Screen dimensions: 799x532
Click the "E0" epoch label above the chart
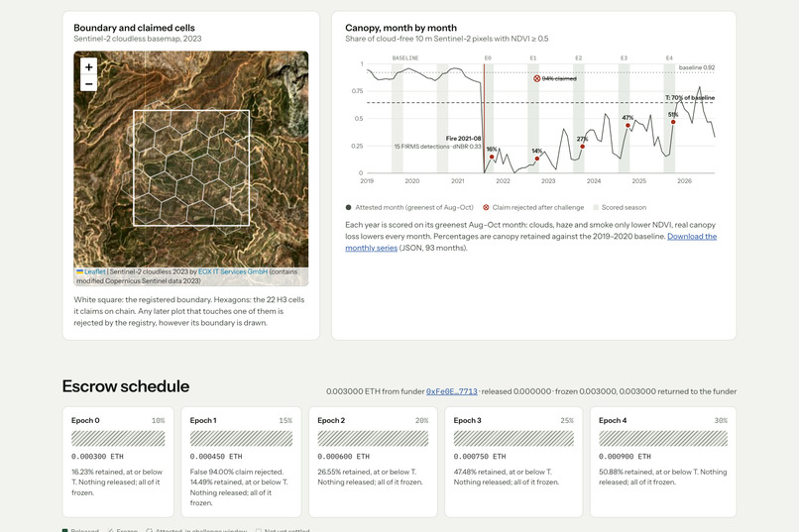pyautogui.click(x=488, y=58)
